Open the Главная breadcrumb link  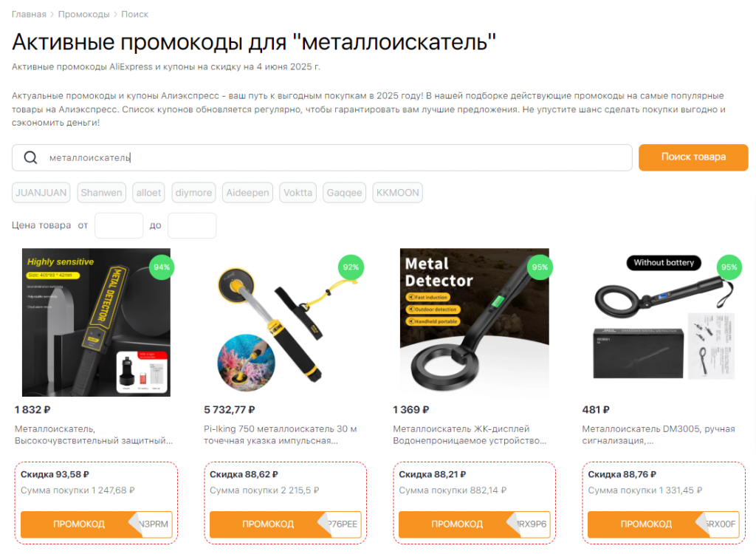click(29, 15)
